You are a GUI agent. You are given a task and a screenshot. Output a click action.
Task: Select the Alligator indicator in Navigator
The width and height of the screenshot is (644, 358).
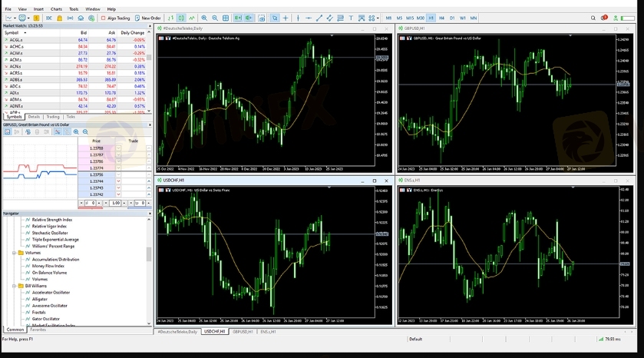[x=39, y=299]
